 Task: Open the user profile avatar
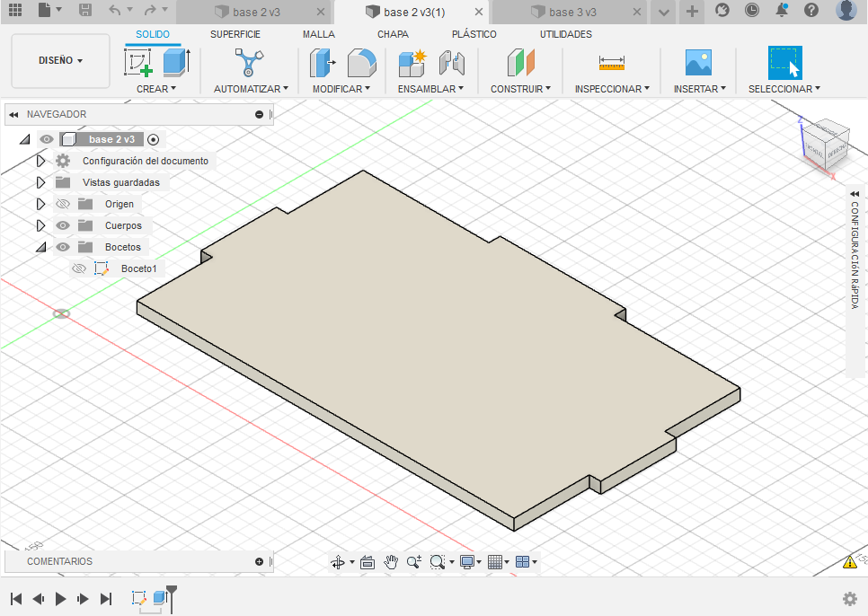tap(846, 10)
